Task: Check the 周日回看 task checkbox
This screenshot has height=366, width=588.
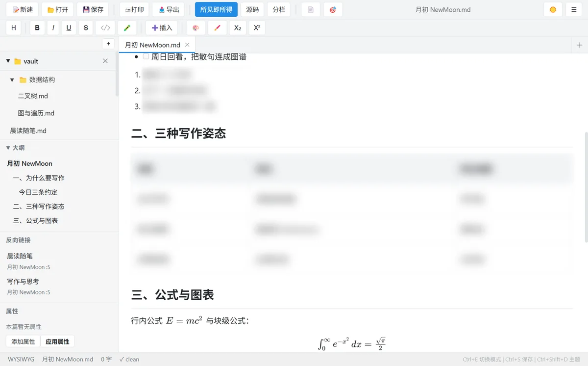Action: (146, 56)
